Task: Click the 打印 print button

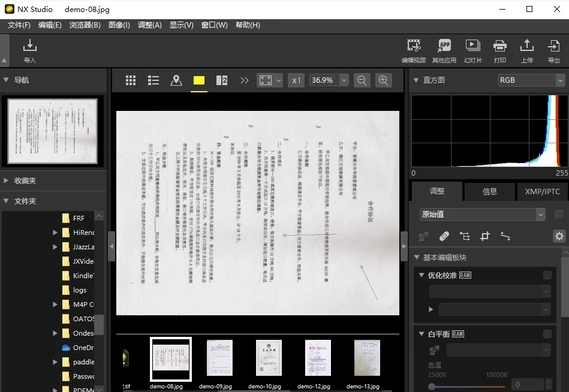Action: coord(500,47)
